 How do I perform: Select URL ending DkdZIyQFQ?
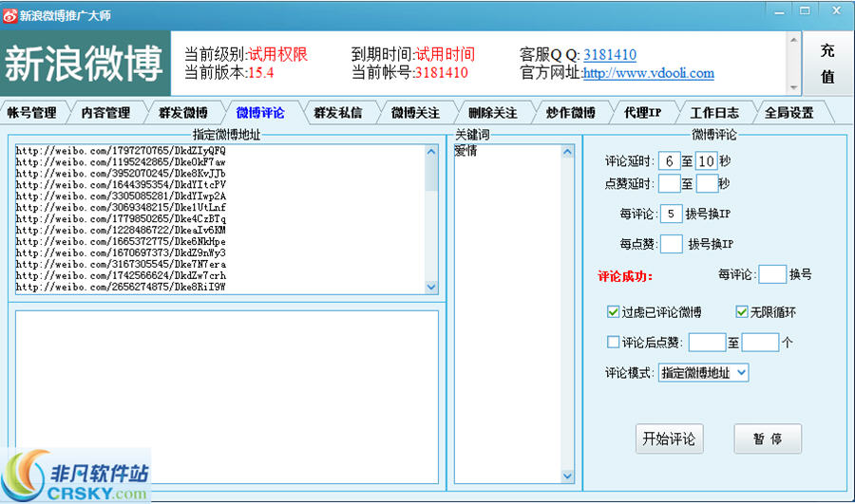(121, 150)
